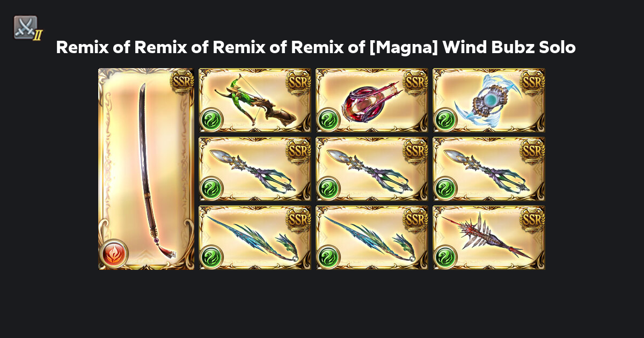Image resolution: width=644 pixels, height=338 pixels.
Task: Click wind icon on red spiked spear
Action: click(x=445, y=257)
